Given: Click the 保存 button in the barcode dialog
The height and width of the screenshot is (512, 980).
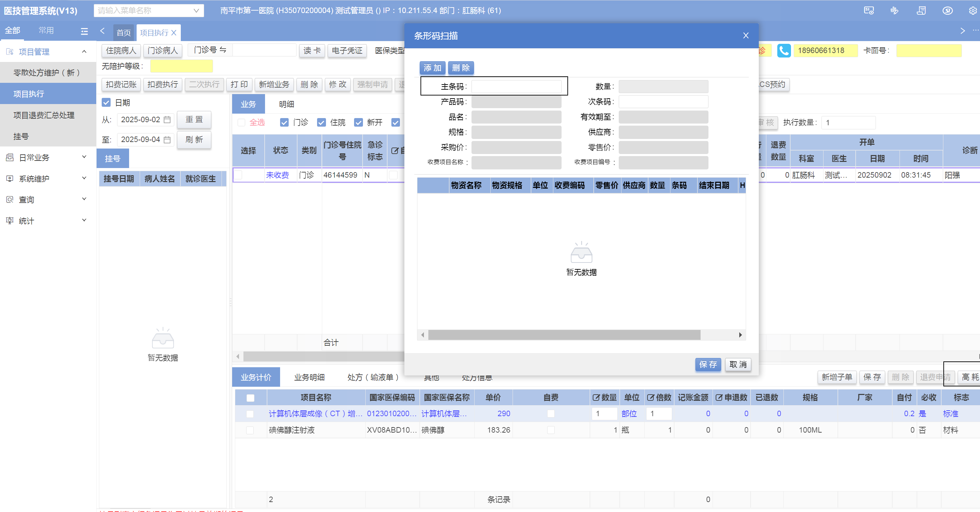Looking at the screenshot, I should pos(708,364).
